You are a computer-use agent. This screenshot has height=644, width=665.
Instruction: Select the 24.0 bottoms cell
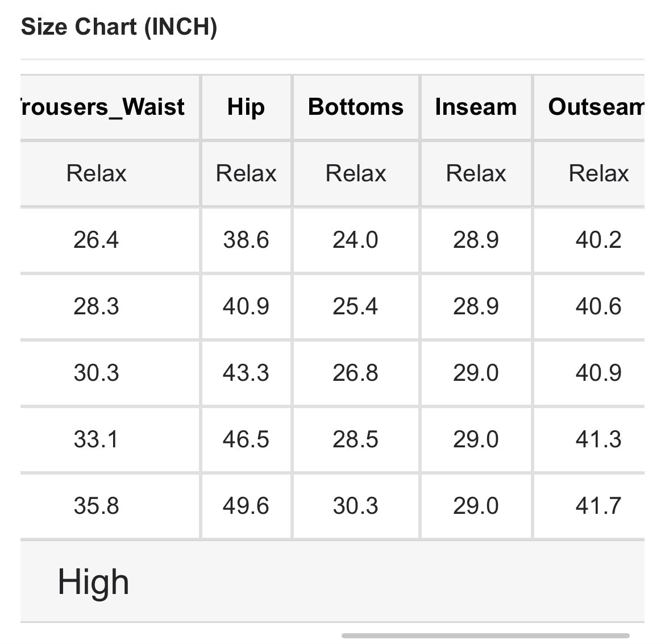pos(355,240)
